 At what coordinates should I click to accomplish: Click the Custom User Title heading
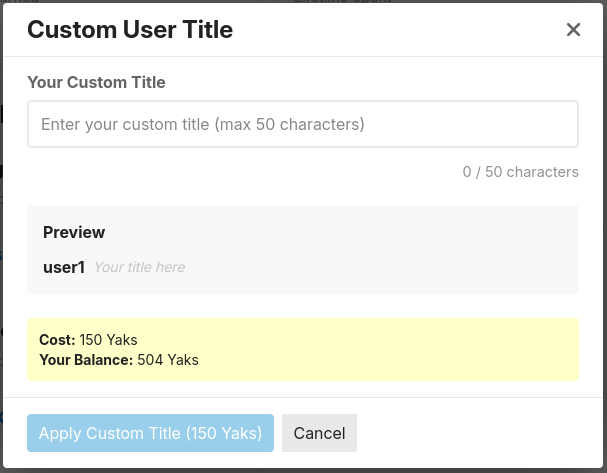coord(130,30)
